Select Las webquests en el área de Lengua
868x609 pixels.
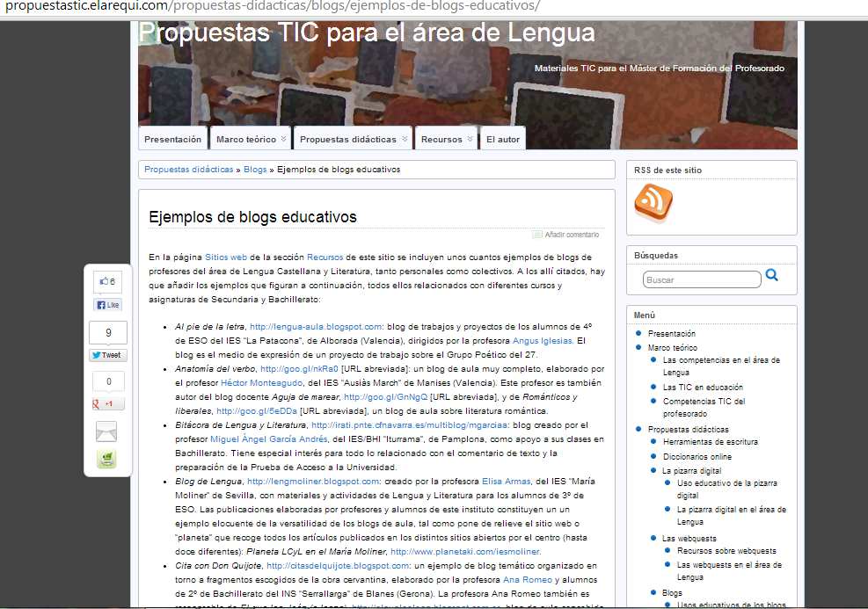(x=729, y=571)
